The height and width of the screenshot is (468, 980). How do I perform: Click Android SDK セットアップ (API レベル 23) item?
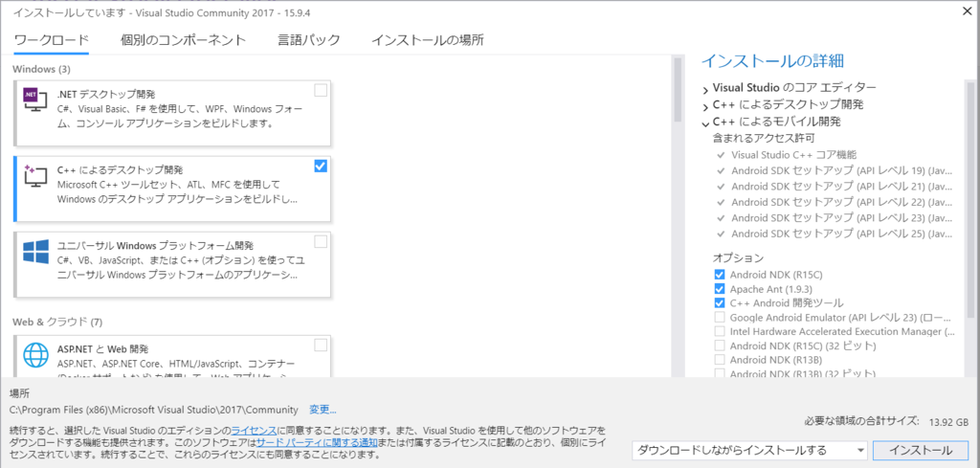coord(841,218)
